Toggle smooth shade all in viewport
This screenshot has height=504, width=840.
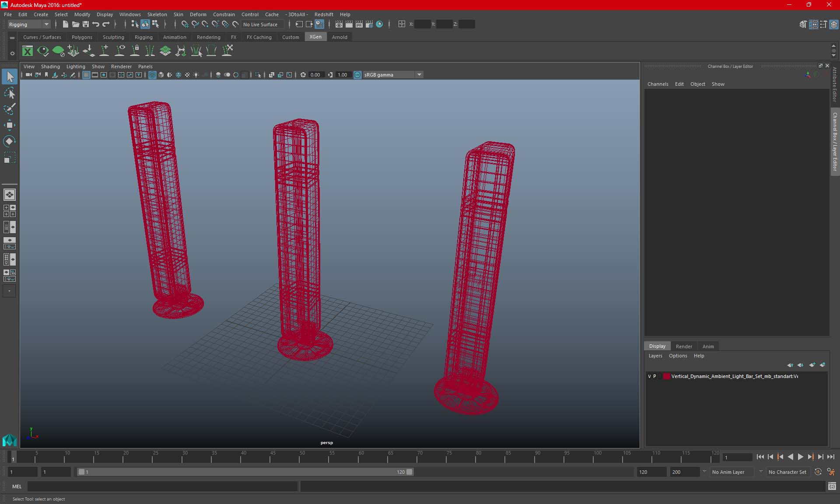point(161,75)
